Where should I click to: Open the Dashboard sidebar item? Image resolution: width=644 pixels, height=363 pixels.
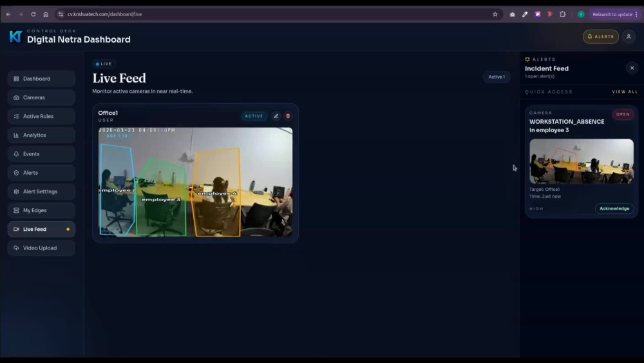pos(41,79)
